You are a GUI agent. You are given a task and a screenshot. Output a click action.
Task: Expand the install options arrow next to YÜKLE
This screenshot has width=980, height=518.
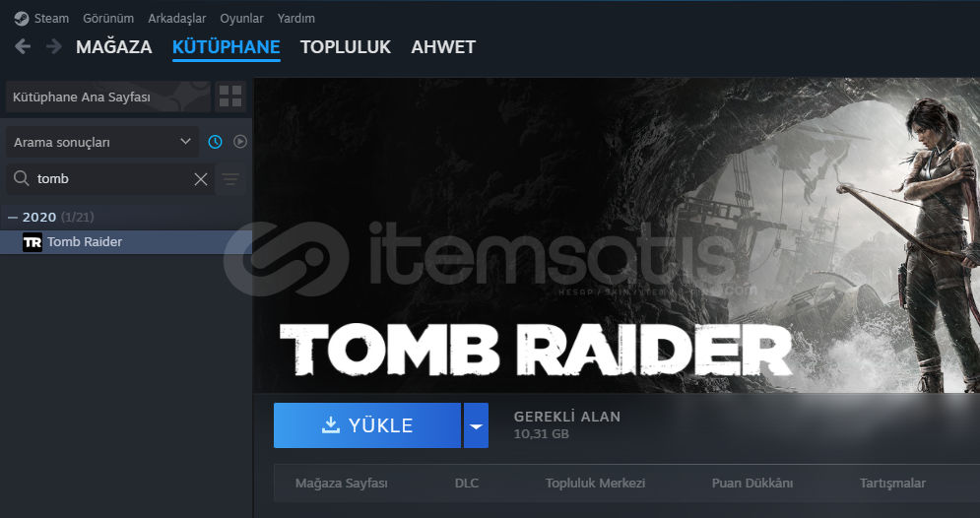coord(476,425)
